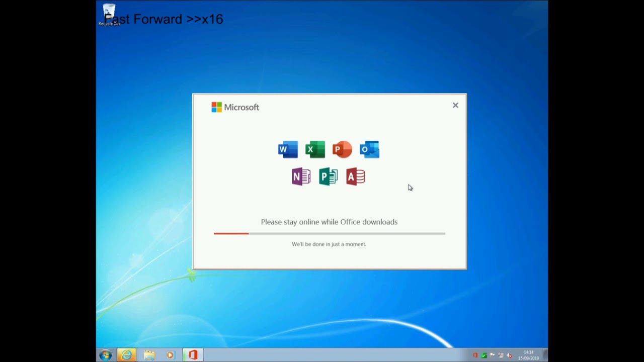Click the Office tray icon in notification area
The height and width of the screenshot is (362, 644).
475,355
